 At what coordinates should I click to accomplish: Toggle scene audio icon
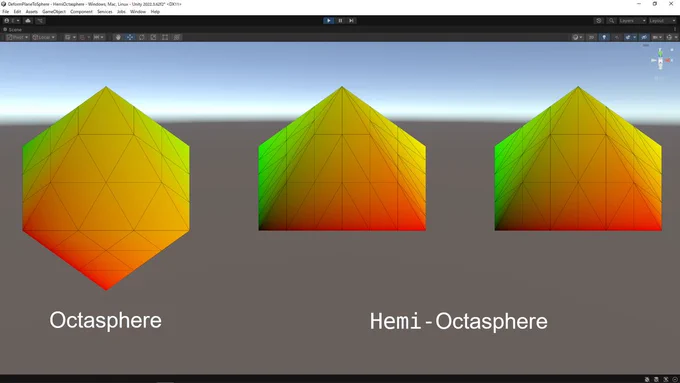click(617, 37)
